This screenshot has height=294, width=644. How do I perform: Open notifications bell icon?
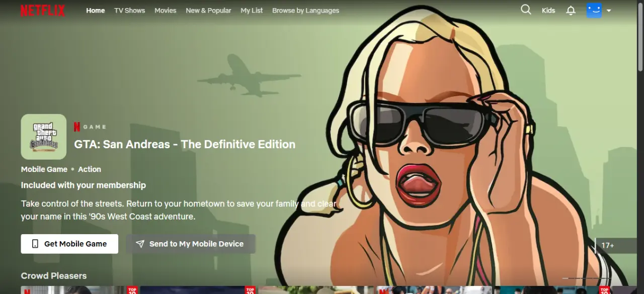coord(571,11)
